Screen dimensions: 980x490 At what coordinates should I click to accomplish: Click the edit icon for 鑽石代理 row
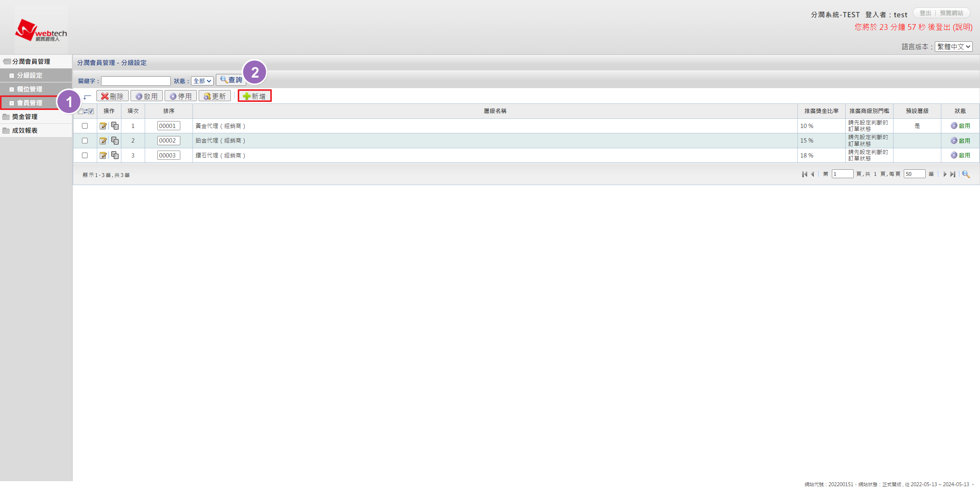(x=103, y=155)
